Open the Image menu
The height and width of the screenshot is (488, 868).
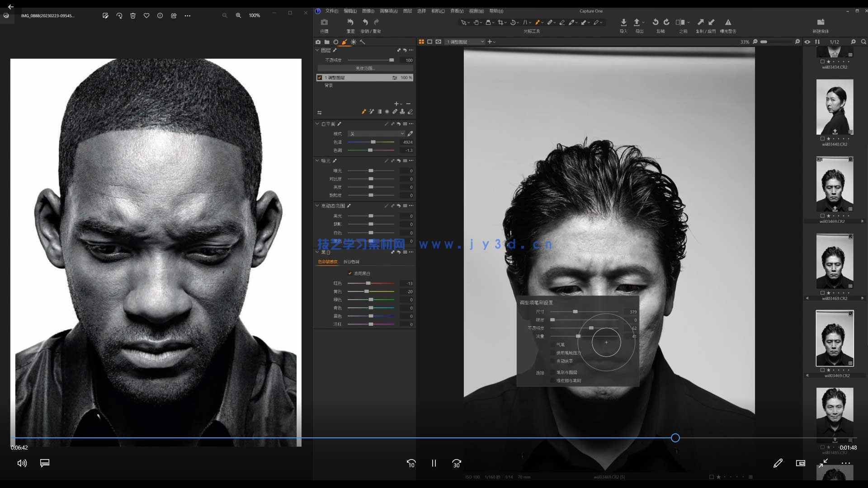pyautogui.click(x=368, y=11)
